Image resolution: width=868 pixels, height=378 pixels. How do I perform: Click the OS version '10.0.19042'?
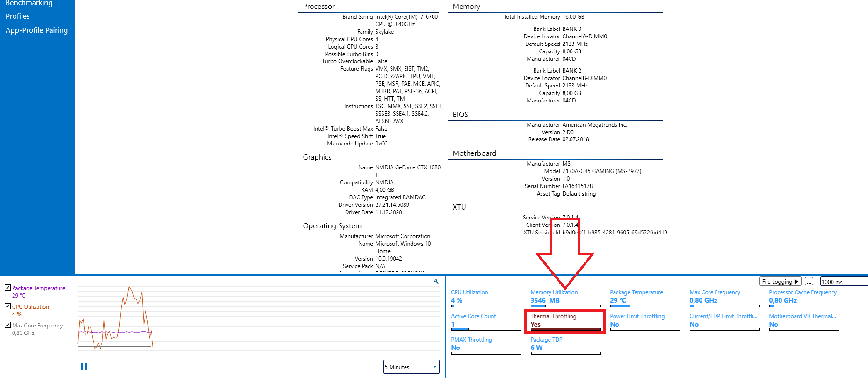[389, 259]
